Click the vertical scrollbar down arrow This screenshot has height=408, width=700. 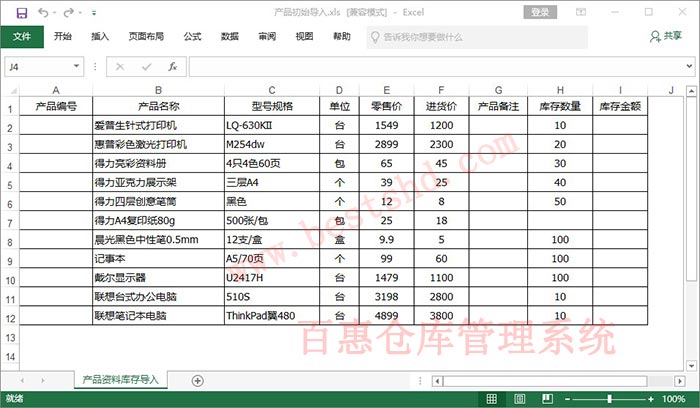692,366
